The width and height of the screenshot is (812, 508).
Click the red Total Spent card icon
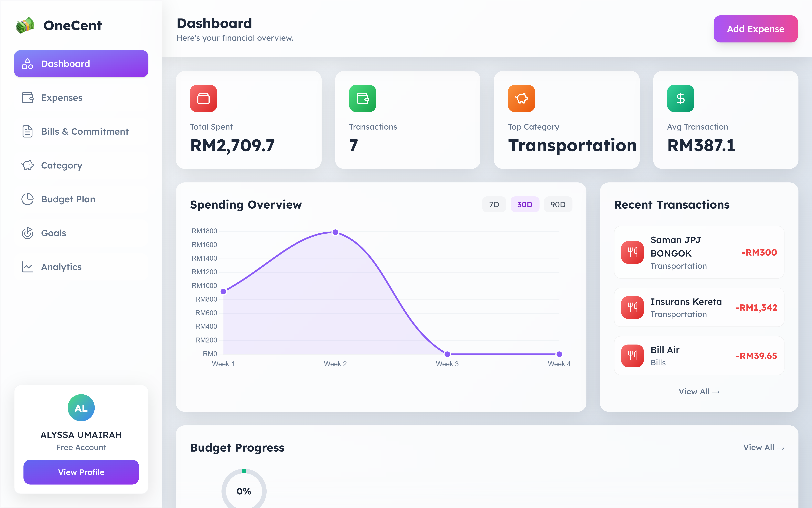(x=203, y=98)
